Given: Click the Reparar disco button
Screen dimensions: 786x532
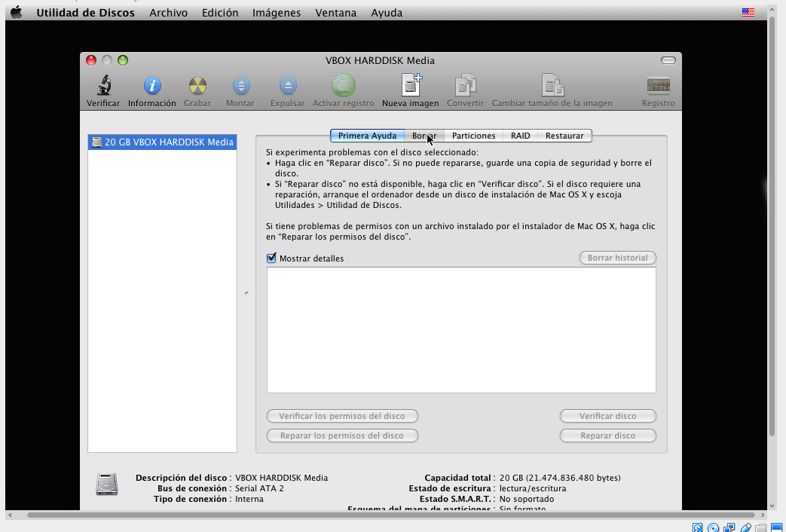Looking at the screenshot, I should [x=607, y=436].
